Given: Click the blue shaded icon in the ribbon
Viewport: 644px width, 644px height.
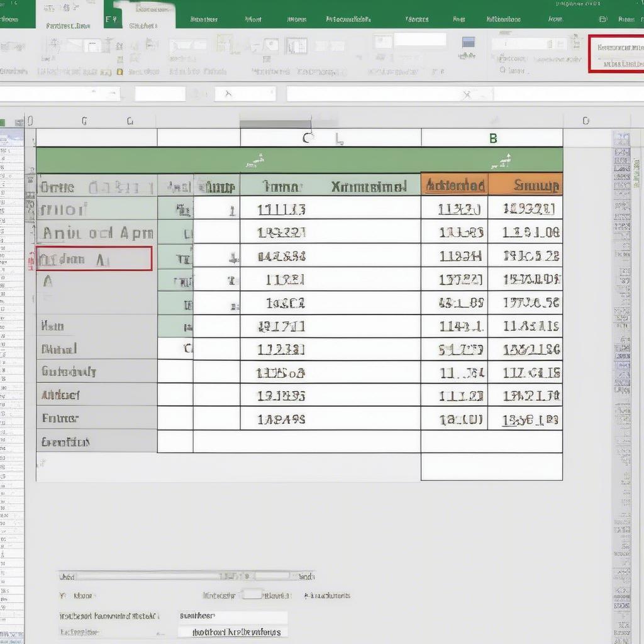Looking at the screenshot, I should pyautogui.click(x=468, y=42).
